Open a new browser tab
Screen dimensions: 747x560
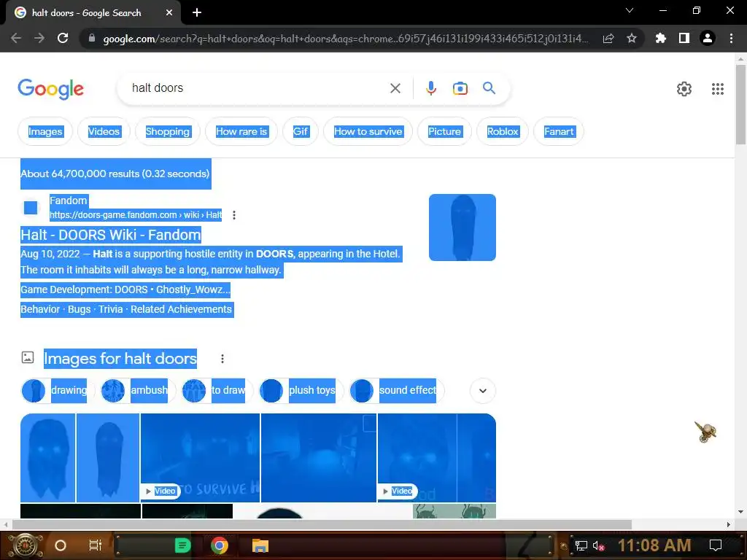click(197, 13)
